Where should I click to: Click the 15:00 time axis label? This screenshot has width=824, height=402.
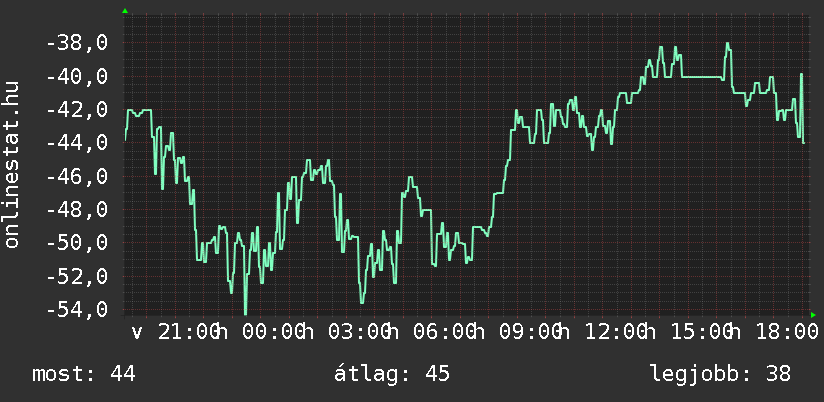coord(701,331)
